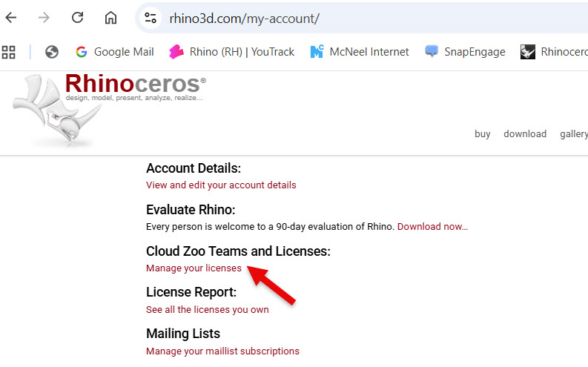588x367 pixels.
Task: Open the buy menu item
Action: coord(482,134)
